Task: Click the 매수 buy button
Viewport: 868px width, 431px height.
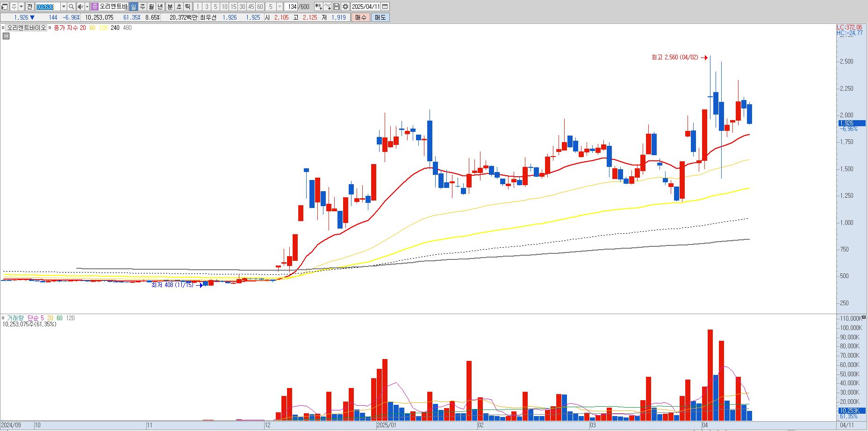Action: click(x=361, y=17)
